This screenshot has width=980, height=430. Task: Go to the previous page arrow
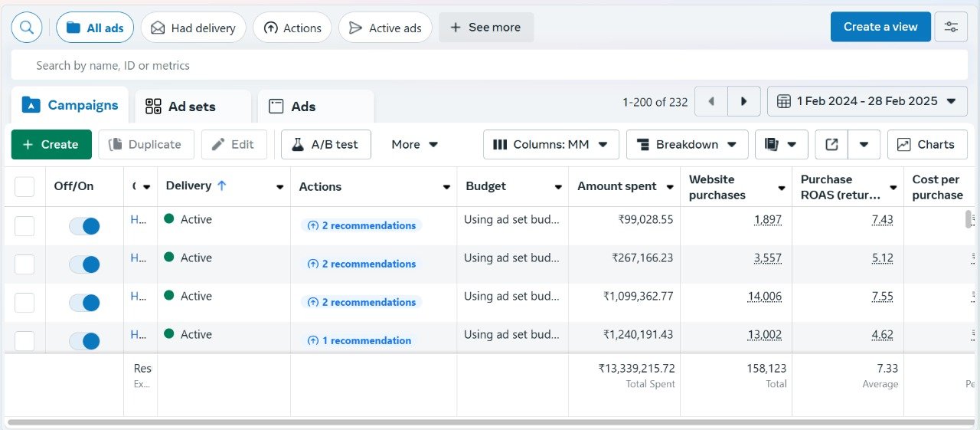[711, 101]
